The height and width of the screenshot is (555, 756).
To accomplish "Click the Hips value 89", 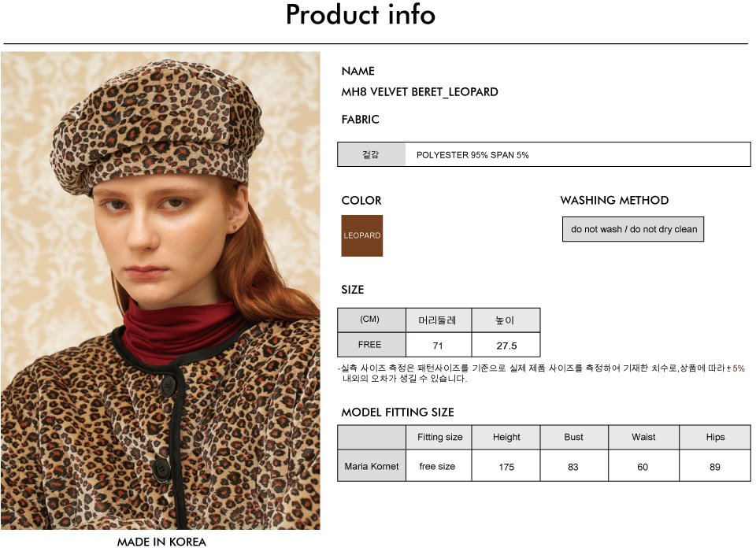I will [715, 466].
